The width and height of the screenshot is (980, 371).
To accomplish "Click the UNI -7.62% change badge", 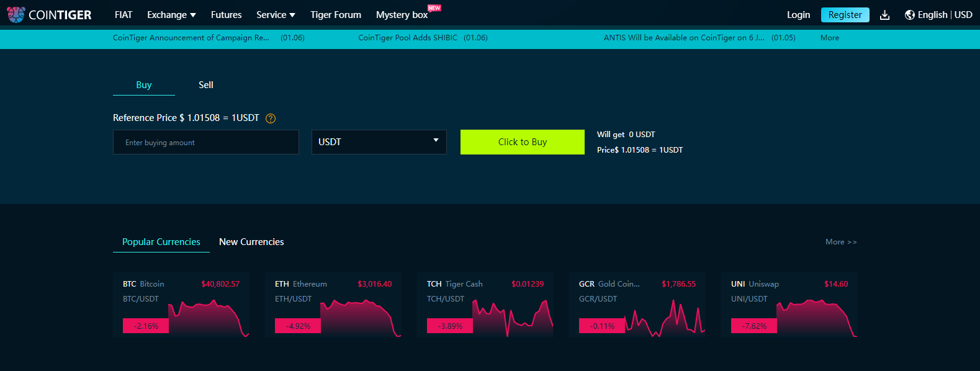I will (754, 326).
